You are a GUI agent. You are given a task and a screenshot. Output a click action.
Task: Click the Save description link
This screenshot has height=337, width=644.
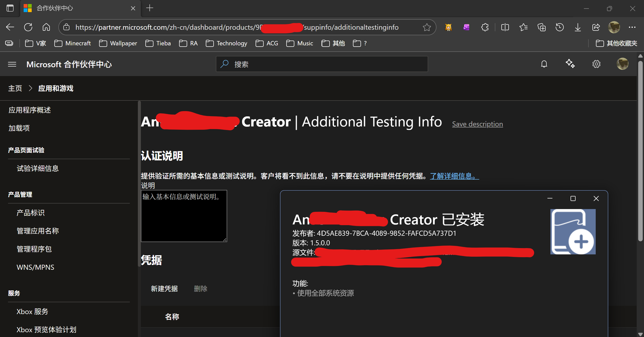point(477,124)
